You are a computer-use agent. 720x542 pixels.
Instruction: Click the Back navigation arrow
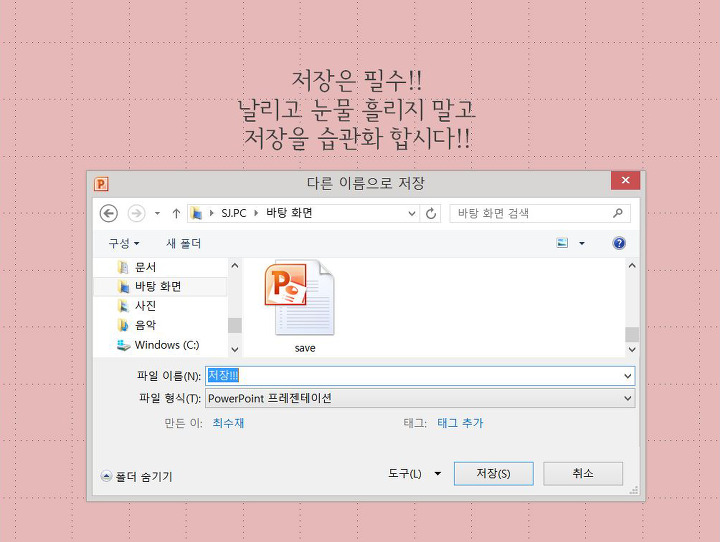[x=109, y=213]
